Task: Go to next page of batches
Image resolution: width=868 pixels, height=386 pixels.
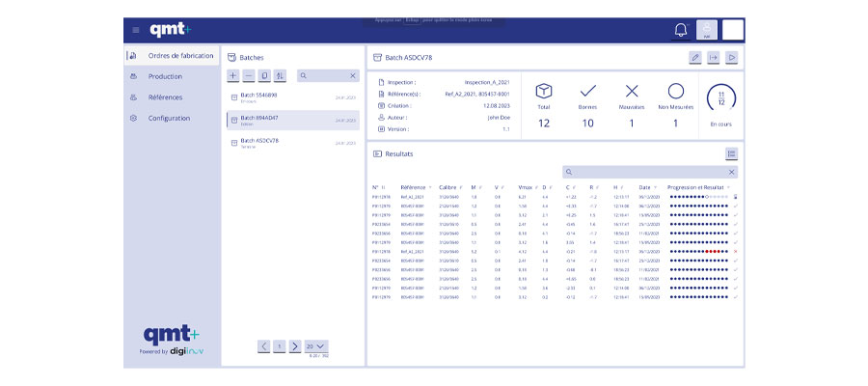Action: pyautogui.click(x=294, y=345)
